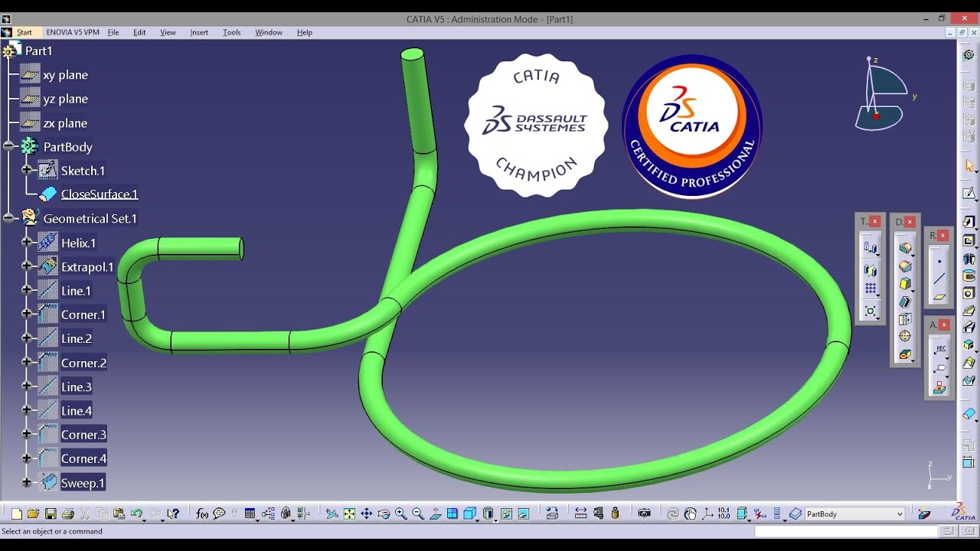Undo the last action
Image resolution: width=980 pixels, height=551 pixels.
coord(136,514)
